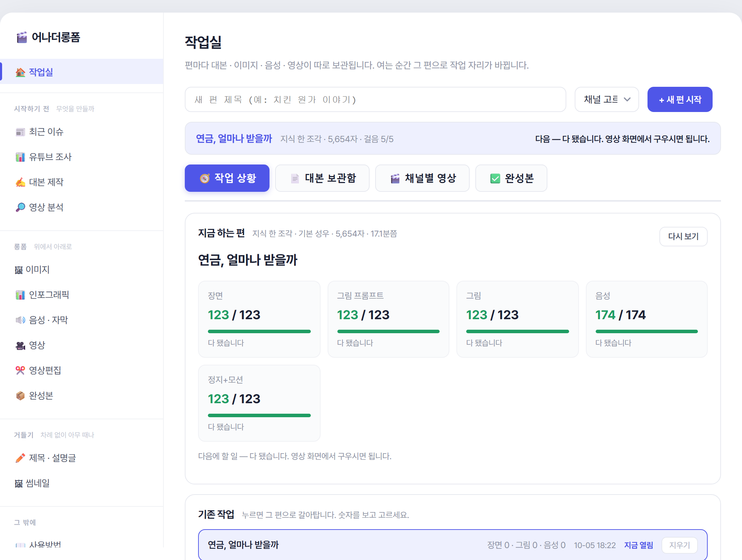The width and height of the screenshot is (742, 560).
Task: Click the clapperboard logo icon beside 어나더롱폼
Action: (22, 37)
